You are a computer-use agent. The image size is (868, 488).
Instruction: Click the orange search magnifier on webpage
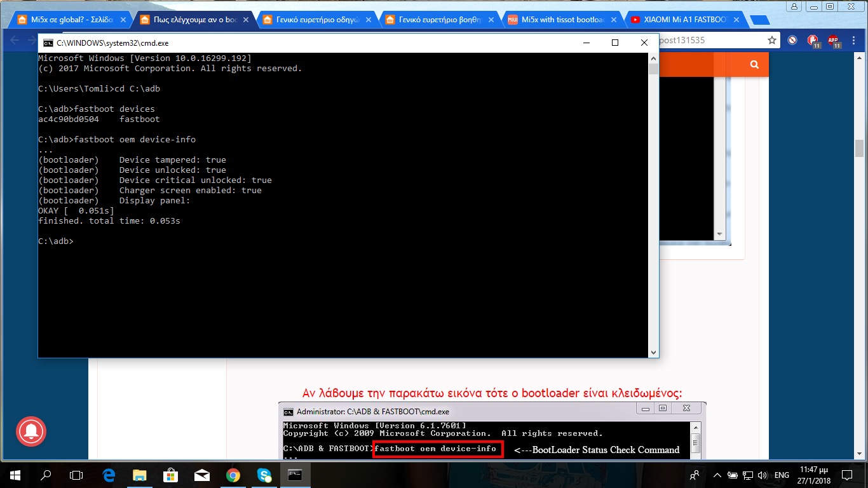754,64
